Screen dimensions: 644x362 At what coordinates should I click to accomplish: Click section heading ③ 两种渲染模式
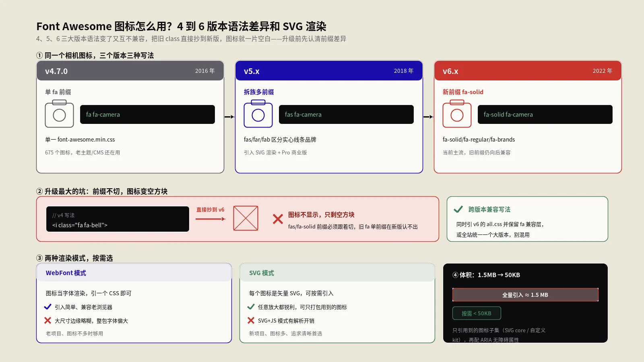coord(74,258)
